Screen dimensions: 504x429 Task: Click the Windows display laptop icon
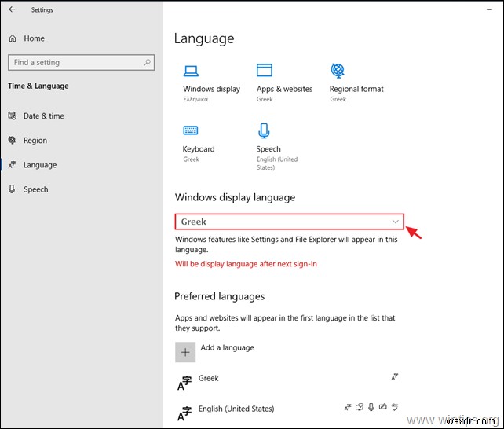[x=191, y=71]
